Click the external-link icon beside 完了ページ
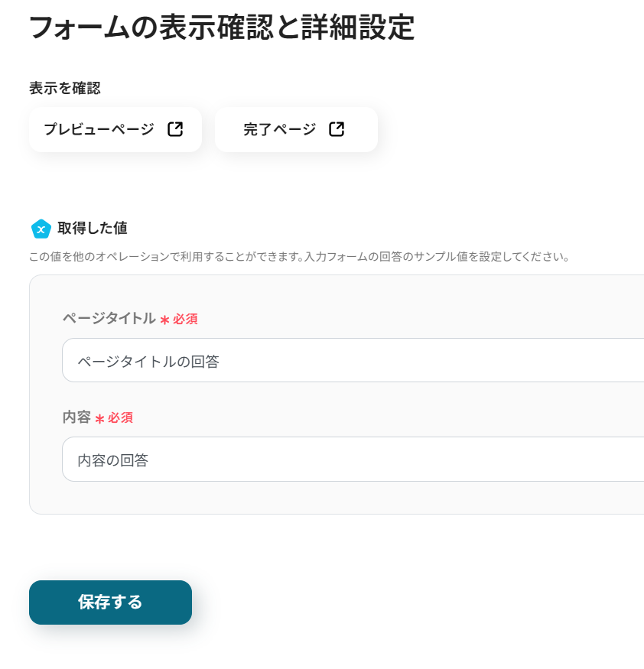The image size is (644, 669). click(337, 129)
